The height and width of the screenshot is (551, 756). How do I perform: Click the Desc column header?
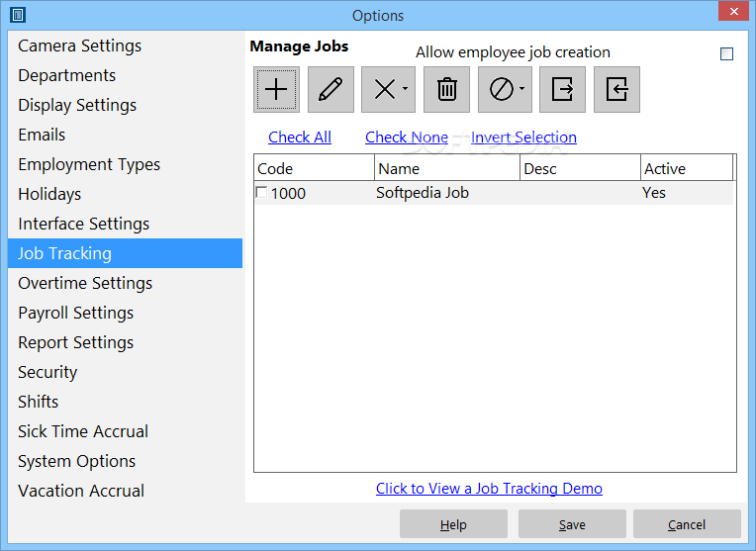580,168
